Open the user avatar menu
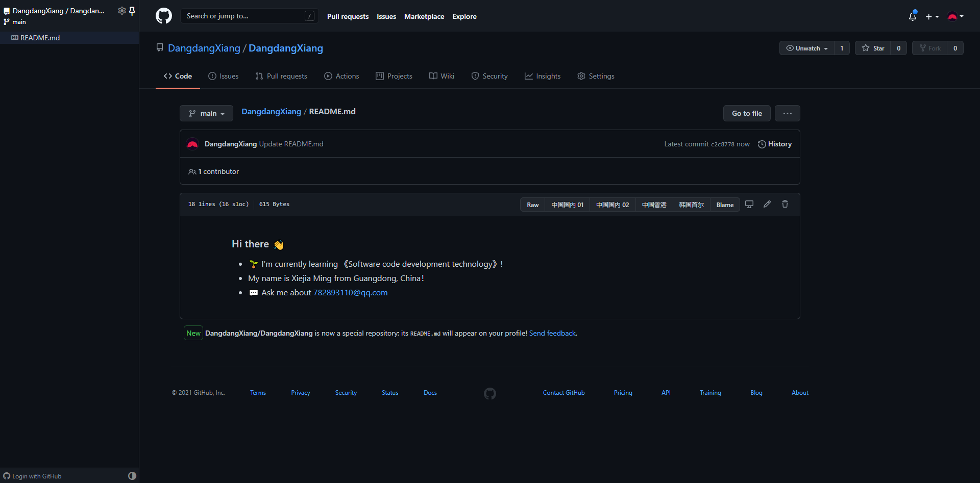Image resolution: width=980 pixels, height=483 pixels. coord(955,16)
